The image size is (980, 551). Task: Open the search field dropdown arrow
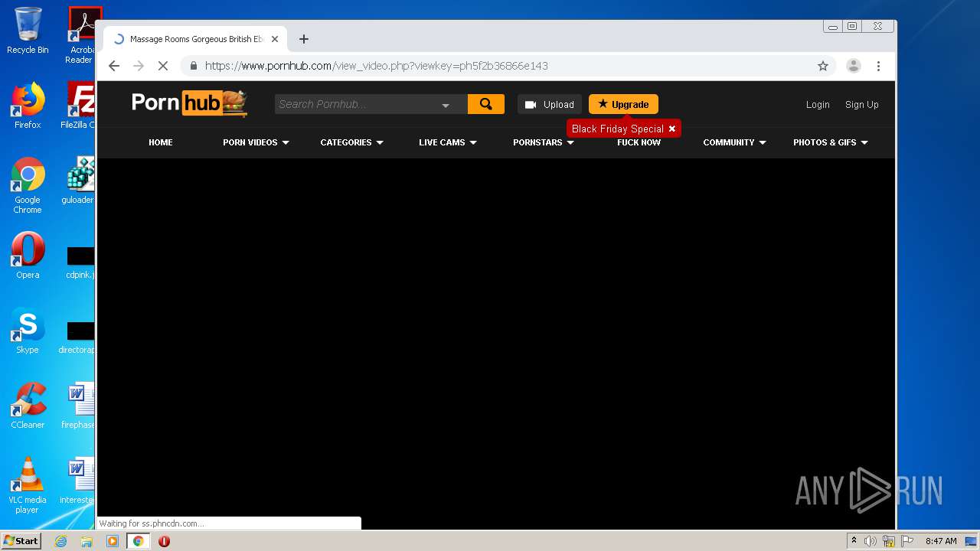(446, 105)
